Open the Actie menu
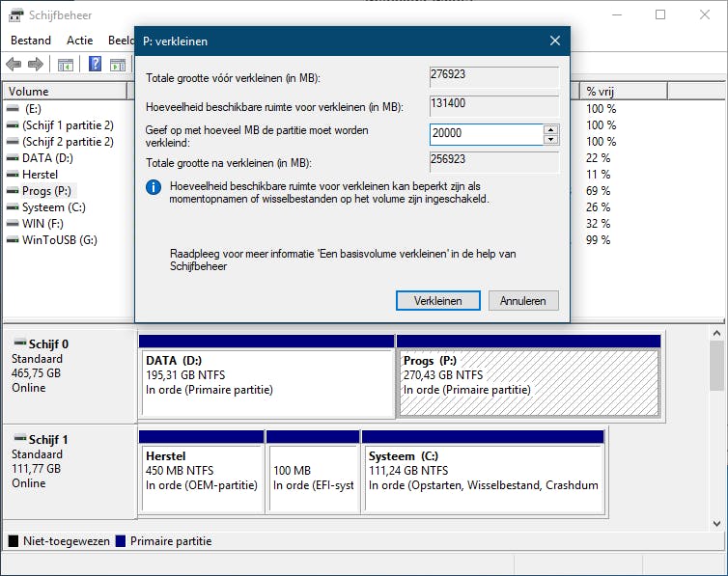728x576 pixels. pyautogui.click(x=80, y=41)
